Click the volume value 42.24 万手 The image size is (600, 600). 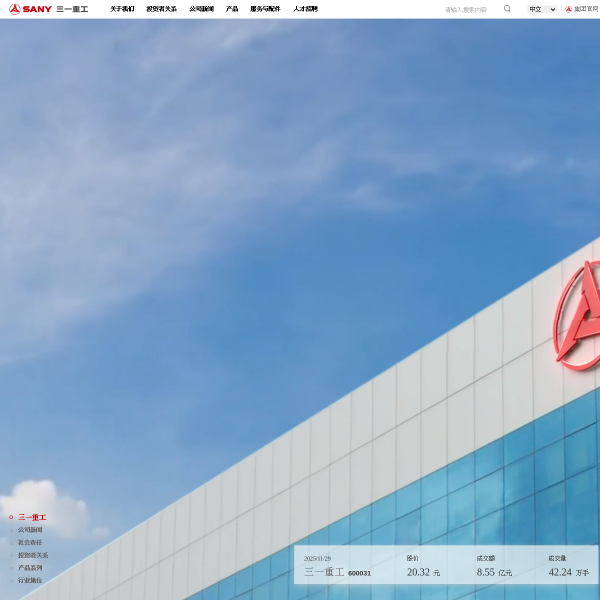coord(569,572)
